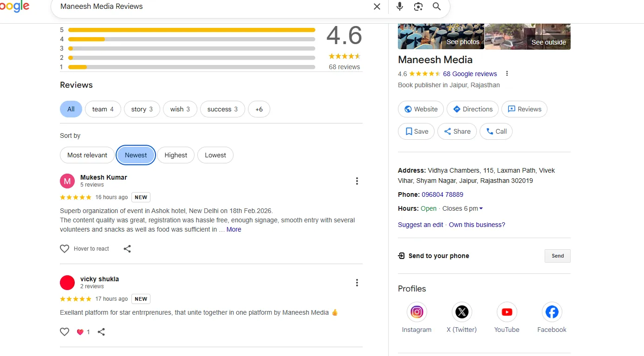Sort reviews by Lowest rating
The width and height of the screenshot is (644, 356).
tap(215, 155)
